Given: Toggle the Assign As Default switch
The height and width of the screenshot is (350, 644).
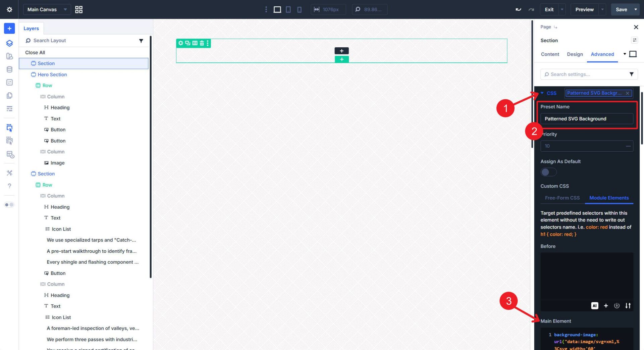Looking at the screenshot, I should pyautogui.click(x=548, y=172).
